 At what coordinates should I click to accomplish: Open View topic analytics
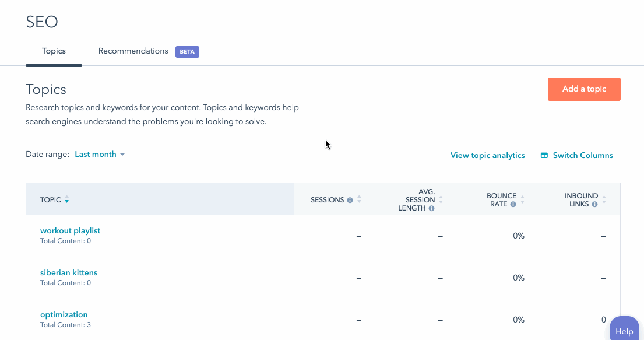[487, 155]
